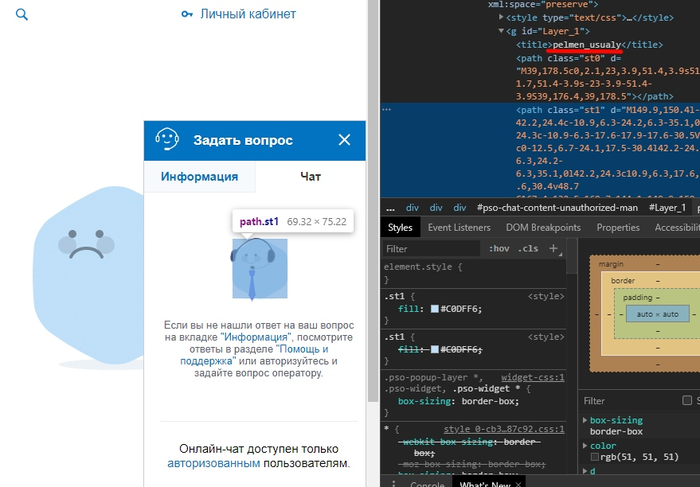
Task: Expand the style type="text/css" node
Action: (x=499, y=18)
